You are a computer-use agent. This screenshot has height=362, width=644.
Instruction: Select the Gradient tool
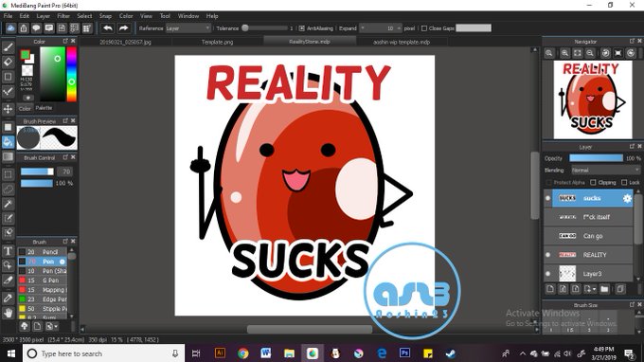pos(8,156)
